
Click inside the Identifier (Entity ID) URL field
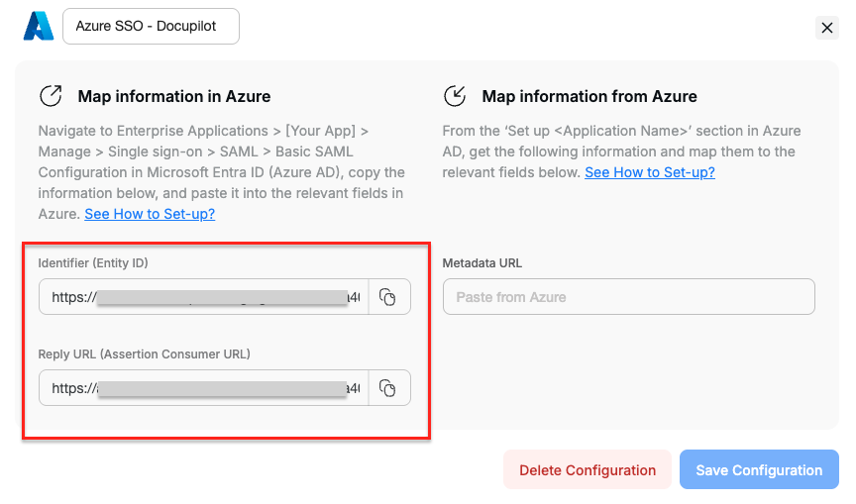click(203, 297)
